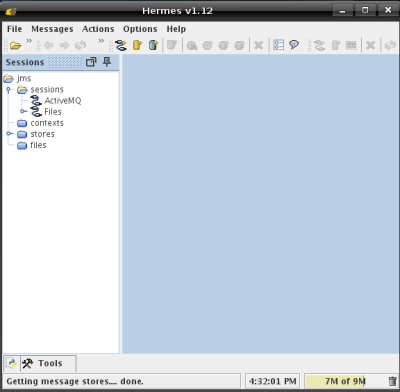Click the 7M of 9M memory bar

(x=345, y=381)
